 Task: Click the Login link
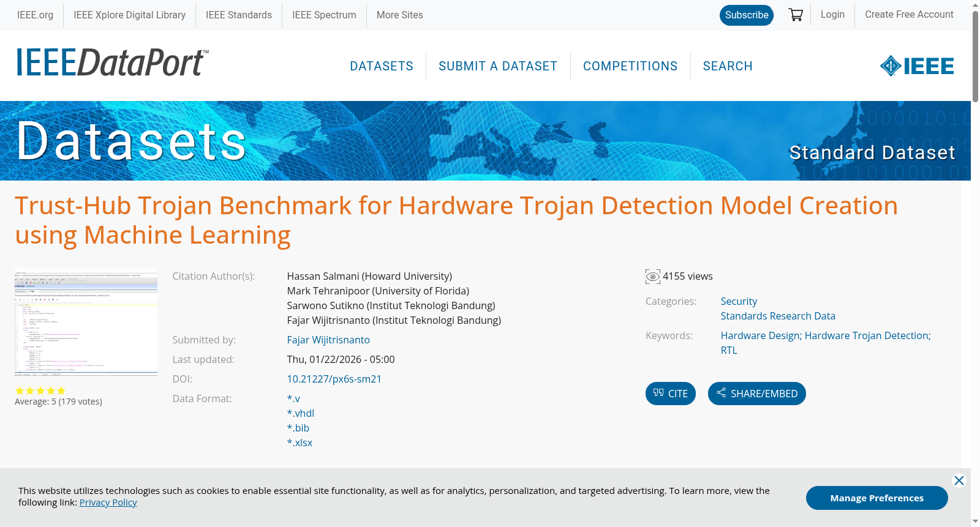[832, 14]
